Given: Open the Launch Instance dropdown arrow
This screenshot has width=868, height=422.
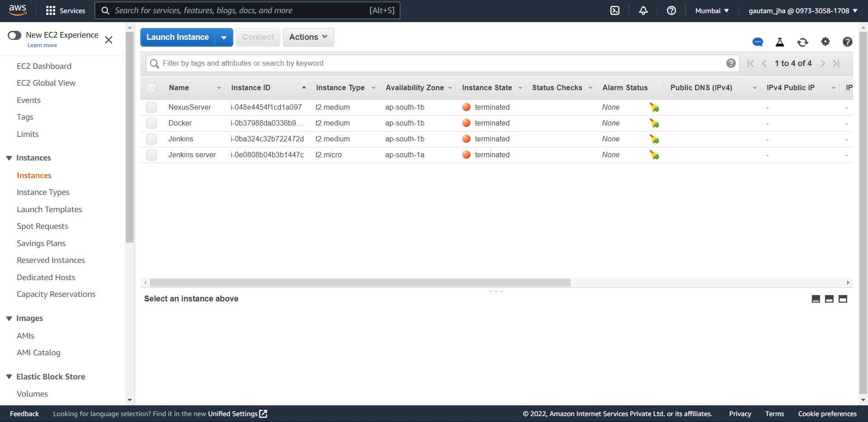Looking at the screenshot, I should (x=224, y=37).
